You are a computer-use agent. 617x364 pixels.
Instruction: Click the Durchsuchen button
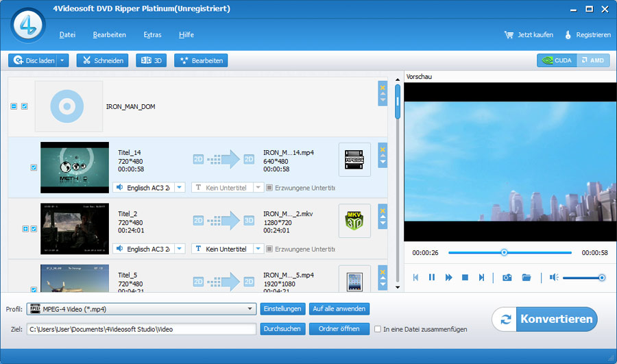click(x=282, y=329)
